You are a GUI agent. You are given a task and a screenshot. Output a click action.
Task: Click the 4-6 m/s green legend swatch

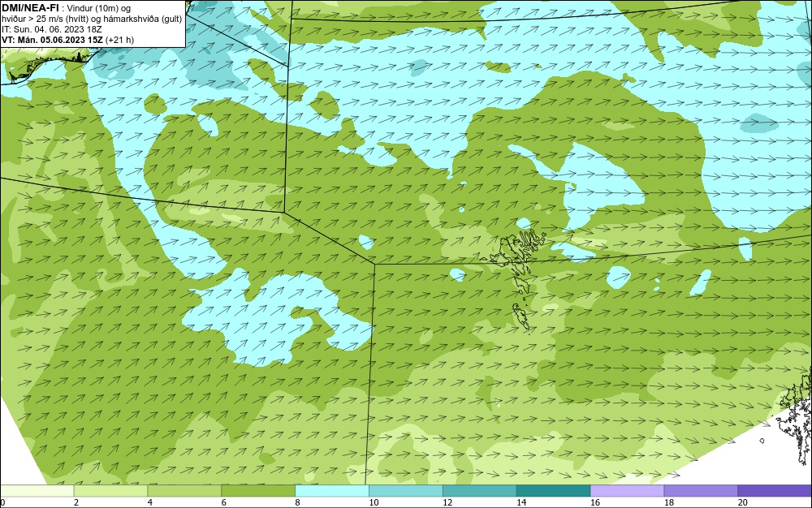point(184,491)
